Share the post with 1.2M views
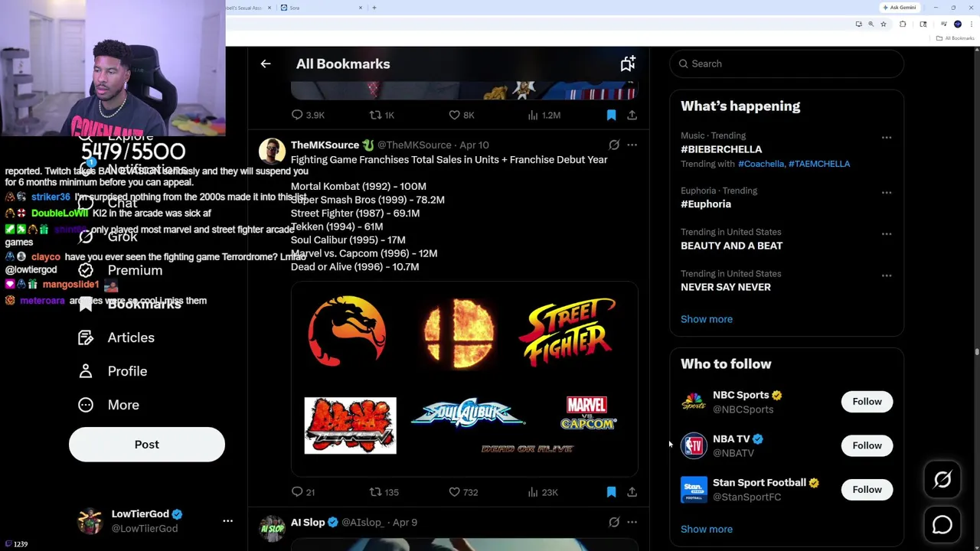980x551 pixels. 632,115
